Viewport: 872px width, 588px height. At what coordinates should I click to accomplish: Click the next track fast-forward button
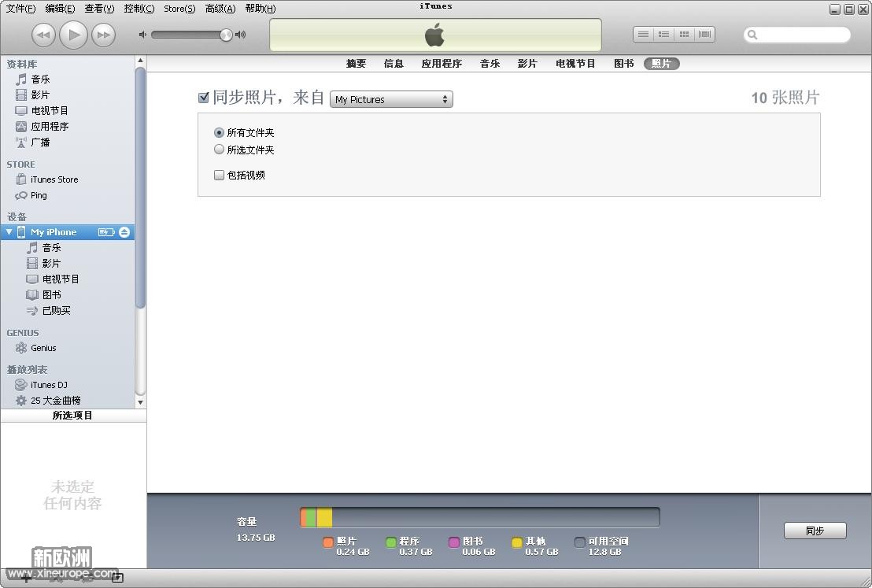point(103,35)
